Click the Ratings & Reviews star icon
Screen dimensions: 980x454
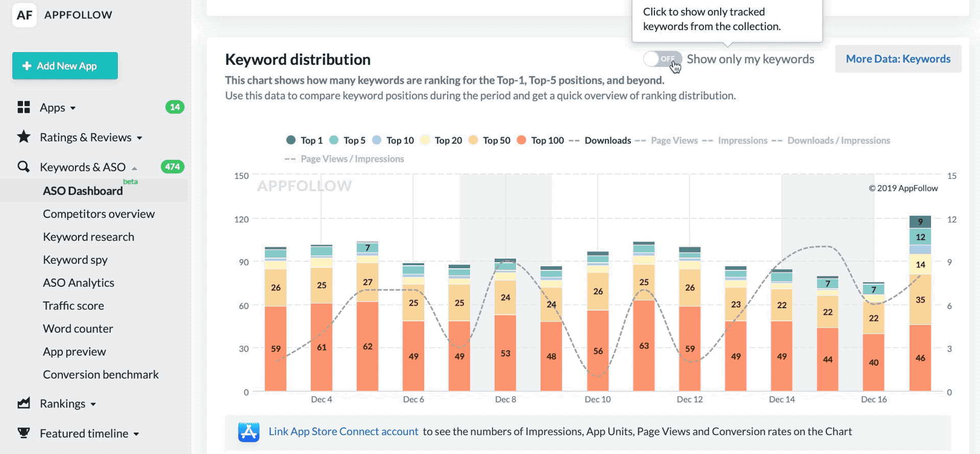pos(23,137)
